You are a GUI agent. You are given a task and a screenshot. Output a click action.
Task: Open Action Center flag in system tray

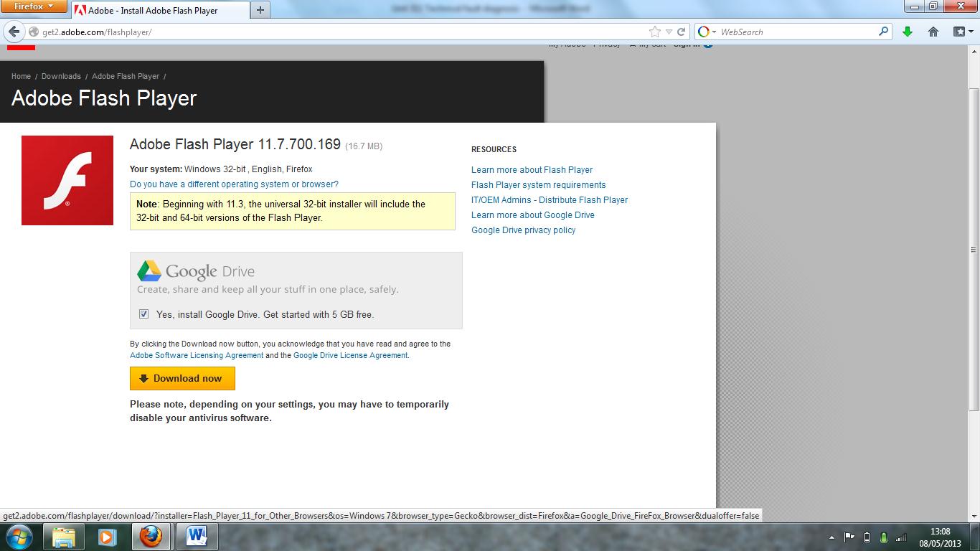tap(849, 537)
